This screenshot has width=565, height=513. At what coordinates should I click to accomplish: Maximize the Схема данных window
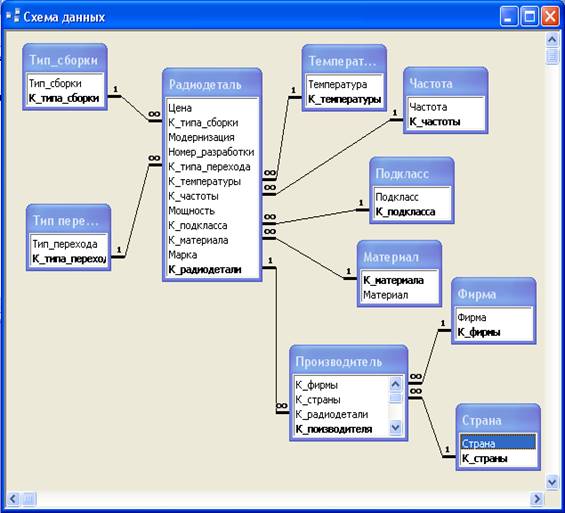tap(530, 17)
